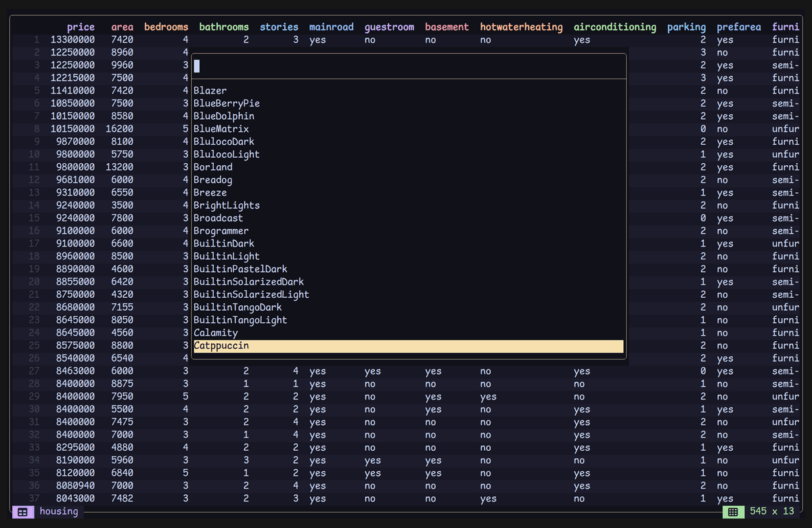Screen dimensions: 812x528
Task: Click the prefarea column header
Action: pos(739,27)
